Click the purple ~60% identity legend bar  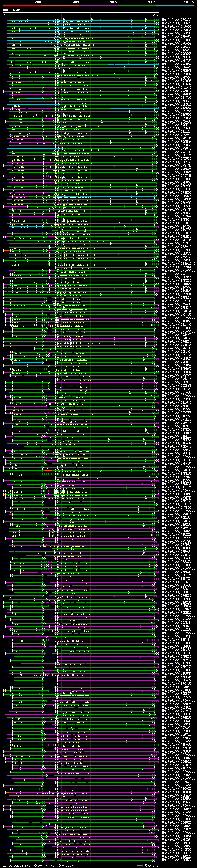click(99, 6)
